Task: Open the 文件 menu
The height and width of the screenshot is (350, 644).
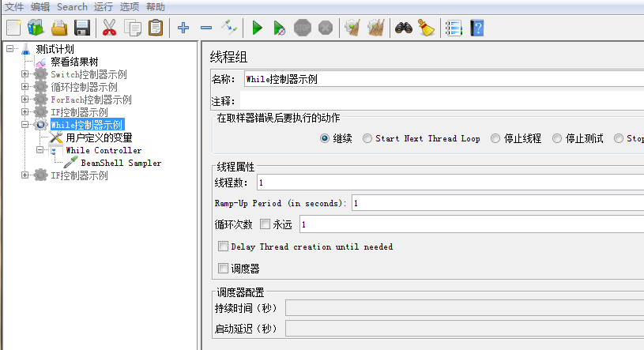Action: (14, 7)
